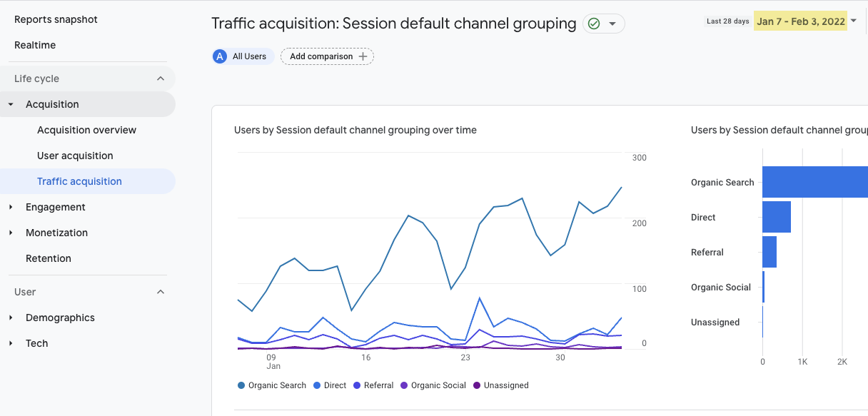This screenshot has height=416, width=868.
Task: Click the green data quality checkmark icon
Action: [592, 24]
